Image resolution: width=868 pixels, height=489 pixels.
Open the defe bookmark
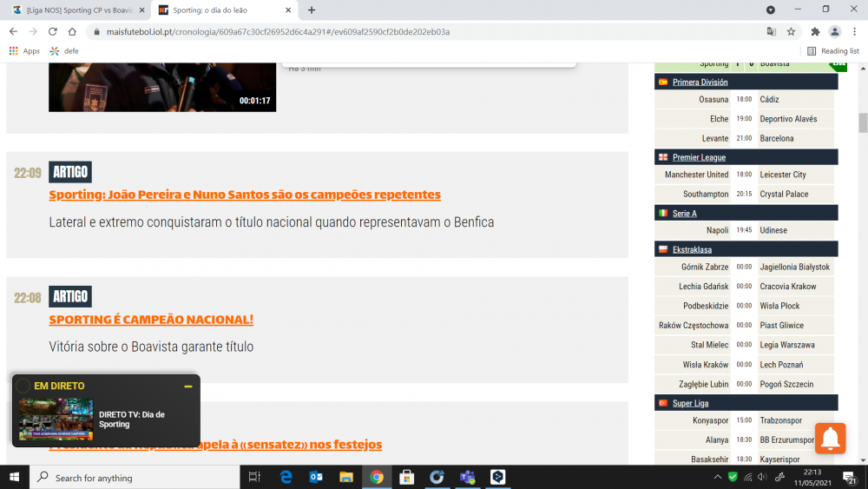click(64, 51)
